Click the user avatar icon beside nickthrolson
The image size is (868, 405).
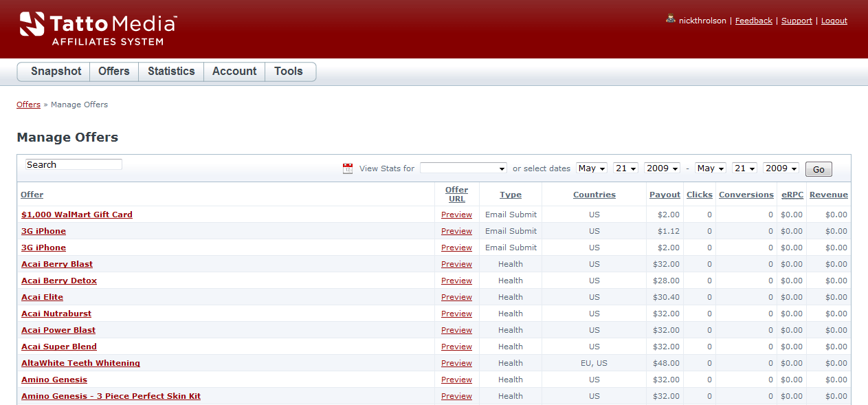tap(671, 19)
